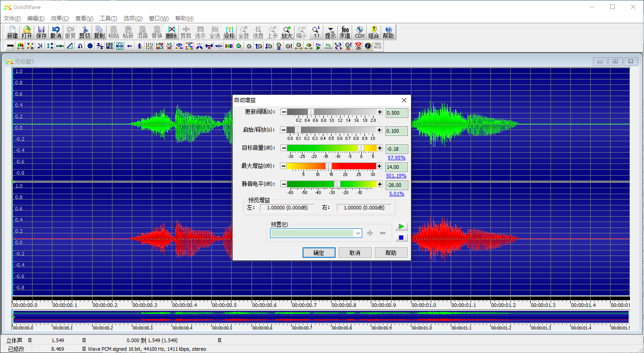Increase 静音电平 with its plus button
Screen dimensions: 644x353
pyautogui.click(x=380, y=184)
